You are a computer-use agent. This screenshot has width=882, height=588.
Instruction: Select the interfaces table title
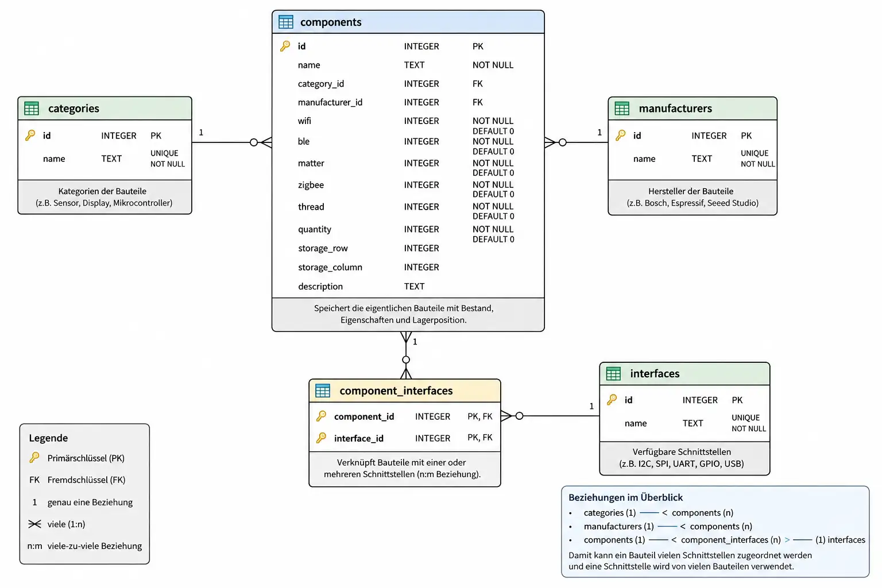(655, 373)
